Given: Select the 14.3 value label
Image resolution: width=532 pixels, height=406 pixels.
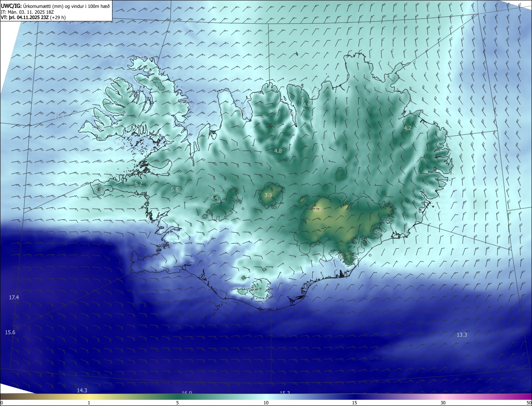Looking at the screenshot, I should tap(82, 390).
